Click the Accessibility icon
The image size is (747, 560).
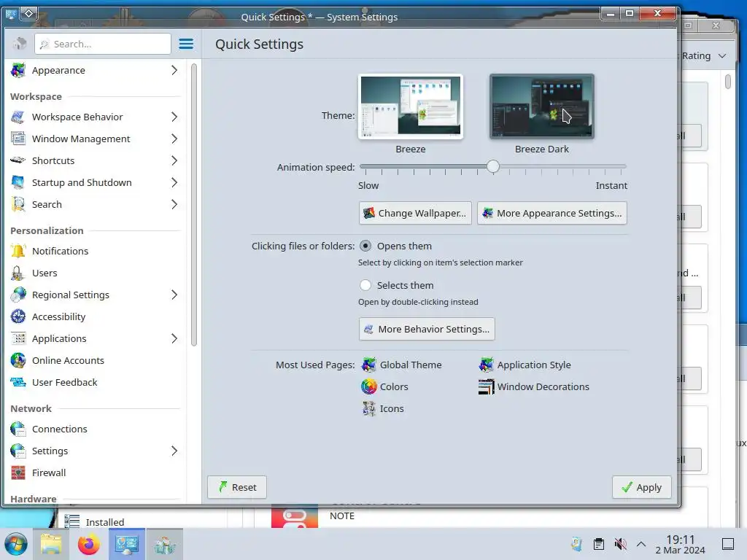pyautogui.click(x=18, y=316)
